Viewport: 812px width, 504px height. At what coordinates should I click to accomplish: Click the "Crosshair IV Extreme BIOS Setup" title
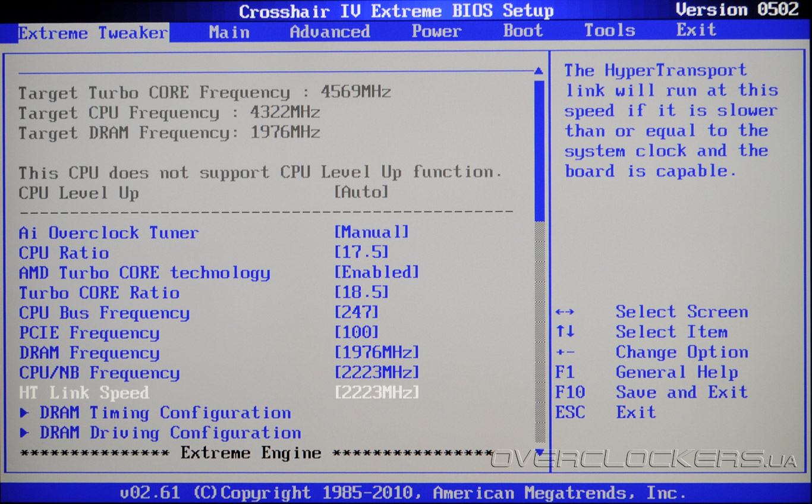coord(396,11)
